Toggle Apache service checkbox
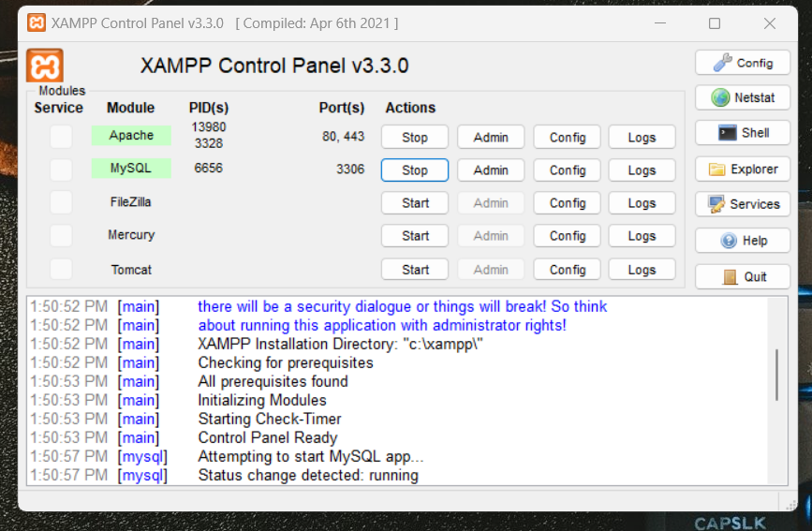Viewport: 812px width, 531px height. coord(61,137)
